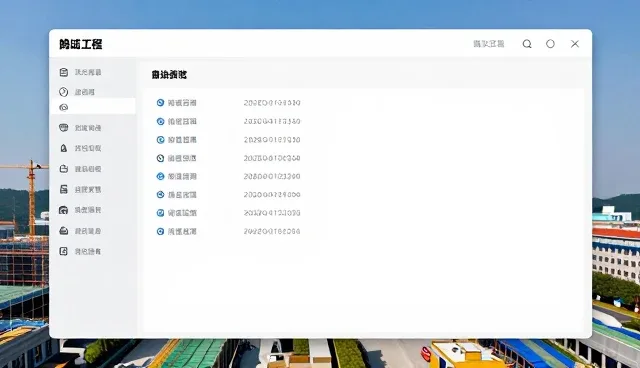Image resolution: width=640 pixels, height=368 pixels.
Task: Click the blue check icon of the seventh row
Action: click(160, 213)
